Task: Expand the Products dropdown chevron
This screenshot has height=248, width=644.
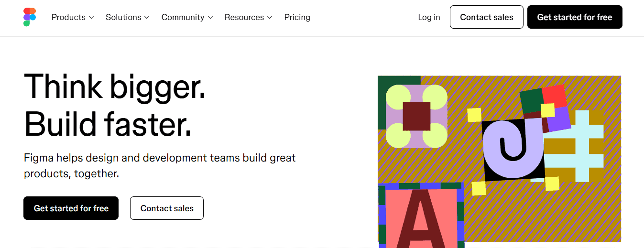Action: pyautogui.click(x=91, y=18)
